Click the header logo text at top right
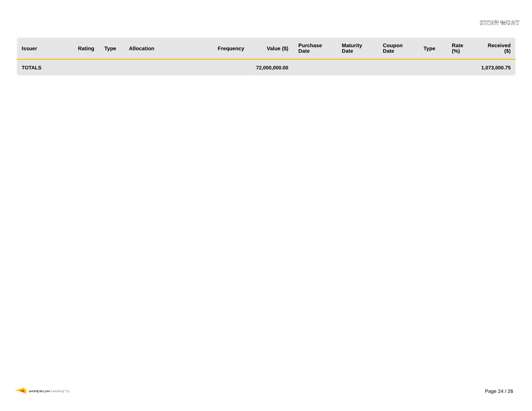Viewport: 532px width, 411px height. 500,22
